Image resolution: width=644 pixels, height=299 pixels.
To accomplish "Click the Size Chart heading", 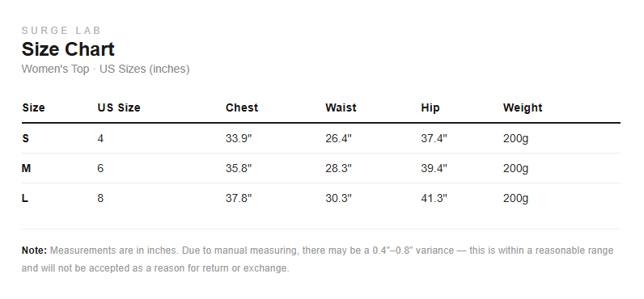I will (68, 49).
